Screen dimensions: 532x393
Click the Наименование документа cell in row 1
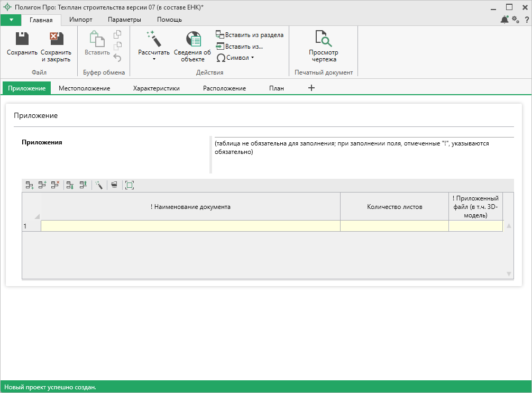coord(190,226)
